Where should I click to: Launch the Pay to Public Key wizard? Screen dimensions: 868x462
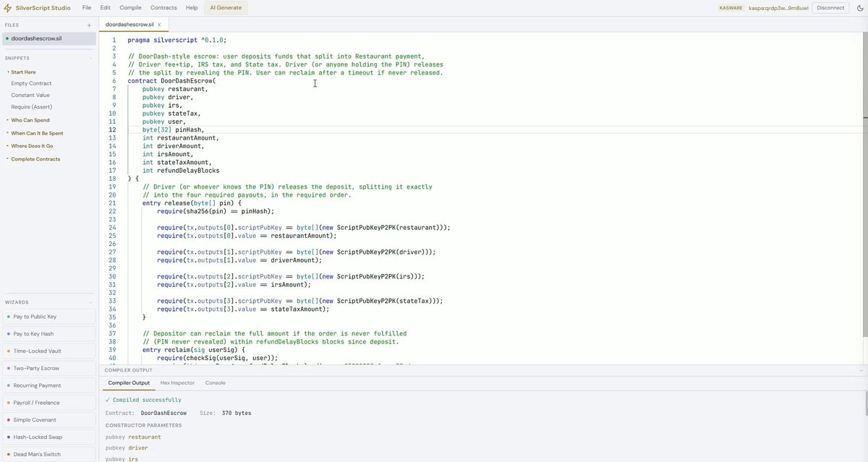tap(48, 317)
